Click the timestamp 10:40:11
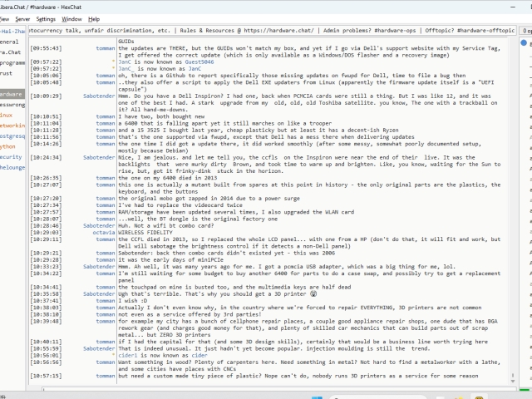Screen dimensions: 532x399 (x=47, y=342)
